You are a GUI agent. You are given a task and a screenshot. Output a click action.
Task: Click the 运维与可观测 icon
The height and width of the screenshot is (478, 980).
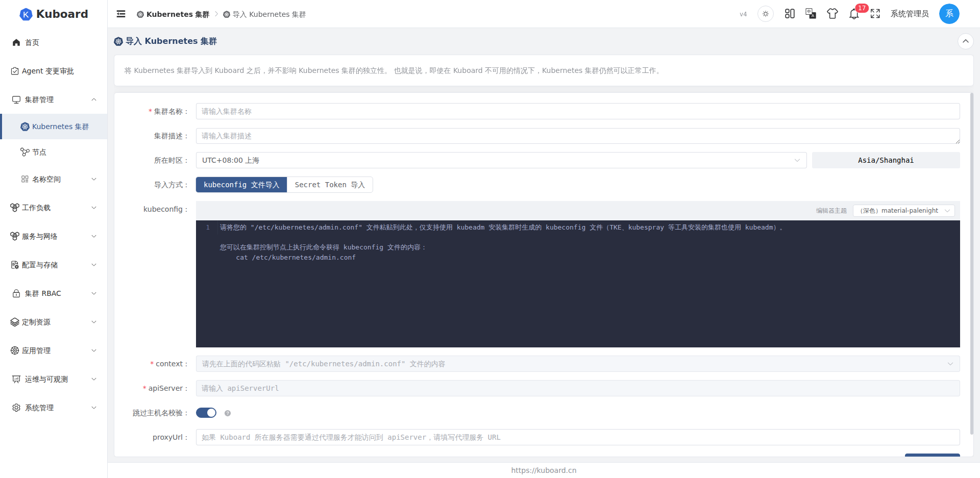click(x=16, y=379)
